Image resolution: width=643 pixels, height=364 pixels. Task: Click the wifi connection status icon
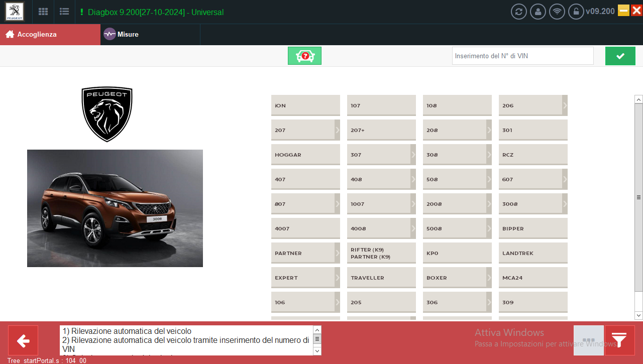[557, 12]
